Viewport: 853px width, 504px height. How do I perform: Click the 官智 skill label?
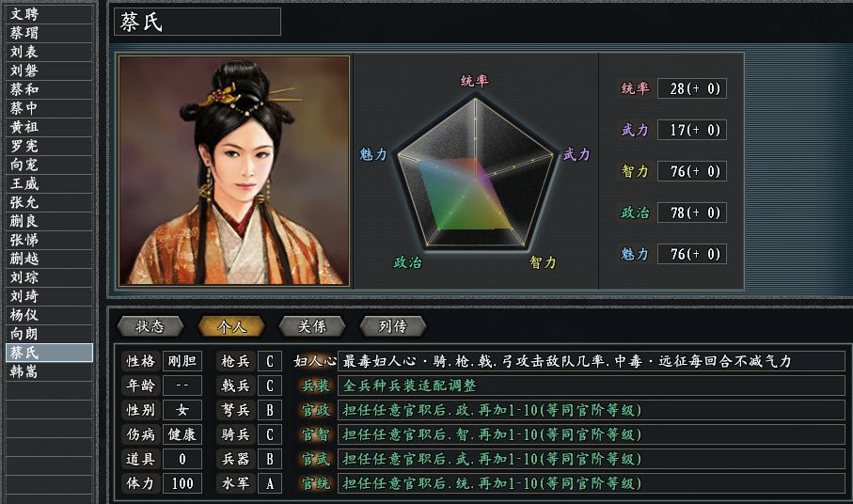pos(316,434)
